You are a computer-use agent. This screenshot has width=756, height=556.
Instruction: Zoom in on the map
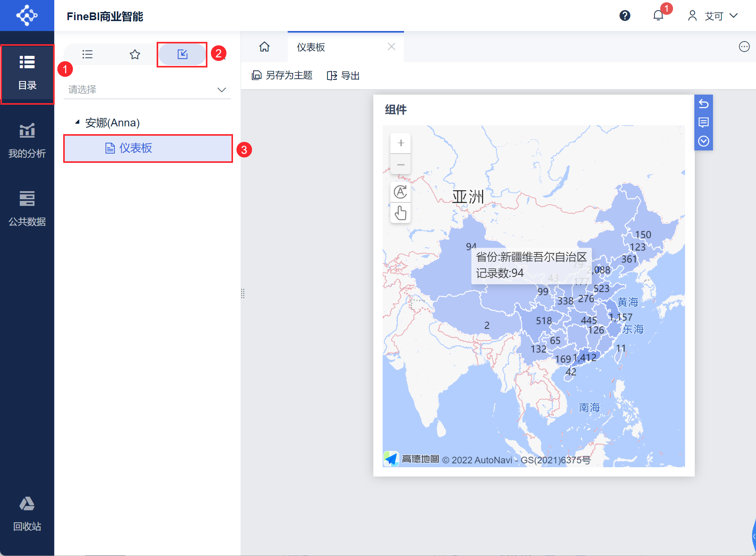400,143
